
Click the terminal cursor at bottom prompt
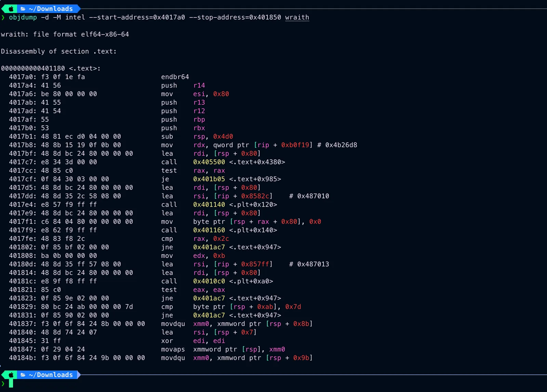coord(11,383)
